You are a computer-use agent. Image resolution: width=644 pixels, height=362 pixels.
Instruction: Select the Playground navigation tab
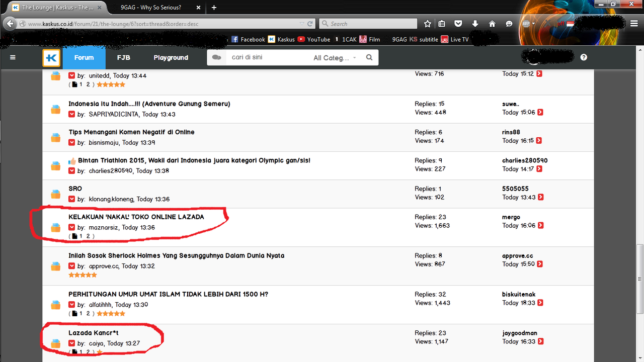pyautogui.click(x=171, y=58)
